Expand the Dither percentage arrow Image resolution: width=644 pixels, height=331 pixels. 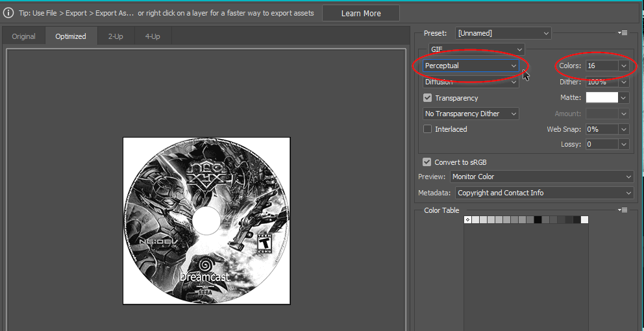tap(623, 82)
